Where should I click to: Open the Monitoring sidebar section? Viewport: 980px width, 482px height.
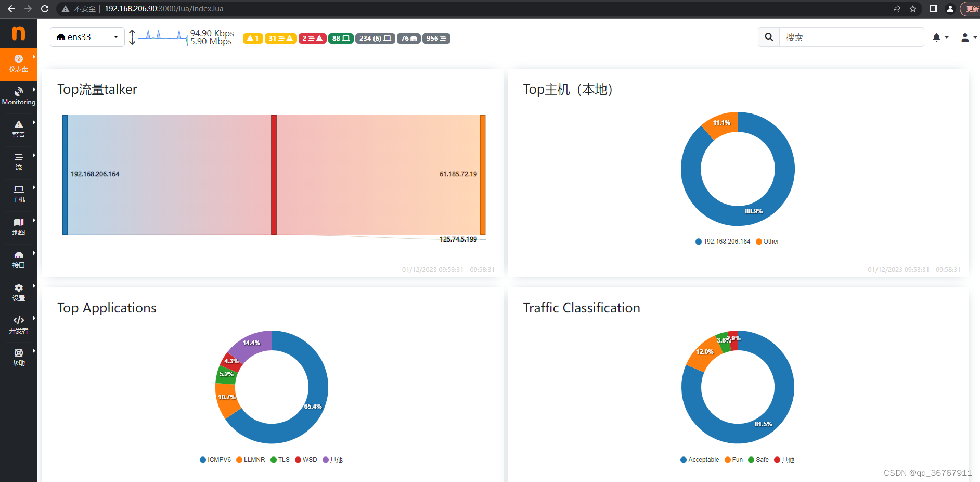click(x=19, y=96)
